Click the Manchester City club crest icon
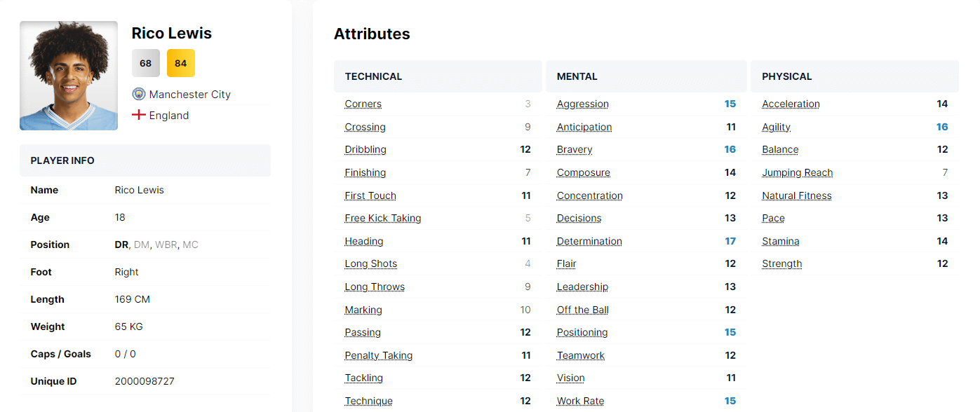The width and height of the screenshot is (980, 412). point(138,94)
